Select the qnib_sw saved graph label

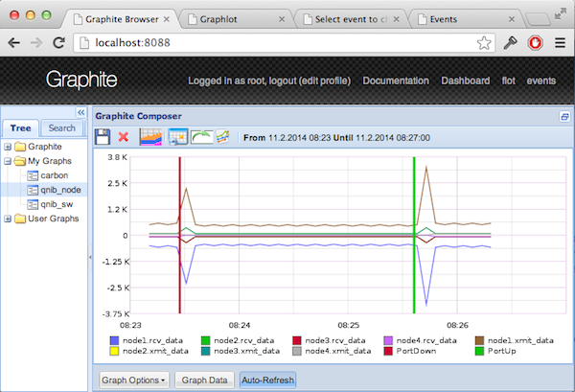pyautogui.click(x=57, y=204)
